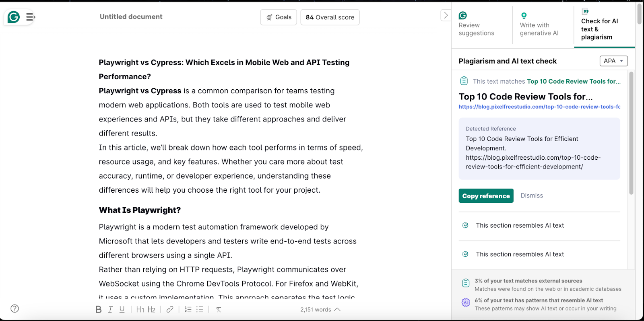This screenshot has width=644, height=321.
Task: Click '3% of your text matches external sources'
Action: [528, 281]
